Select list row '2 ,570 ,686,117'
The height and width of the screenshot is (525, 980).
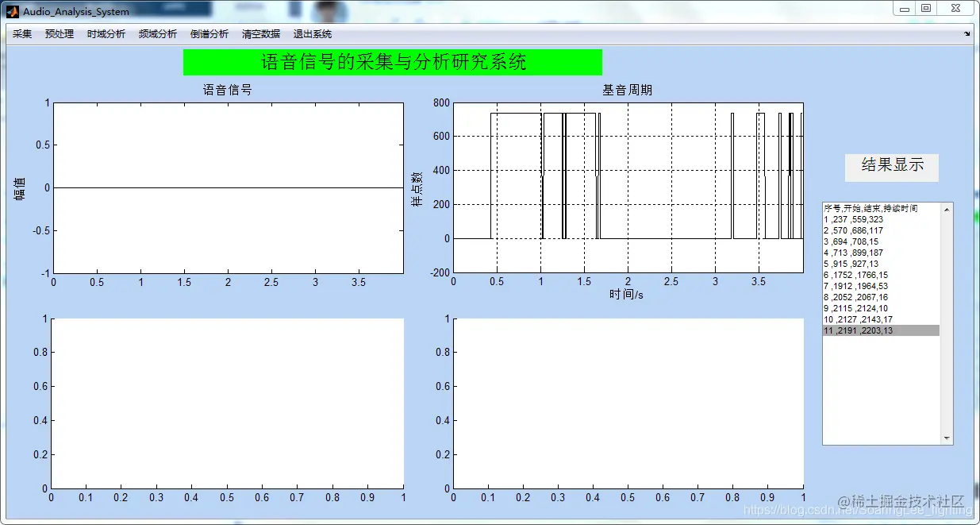881,230
